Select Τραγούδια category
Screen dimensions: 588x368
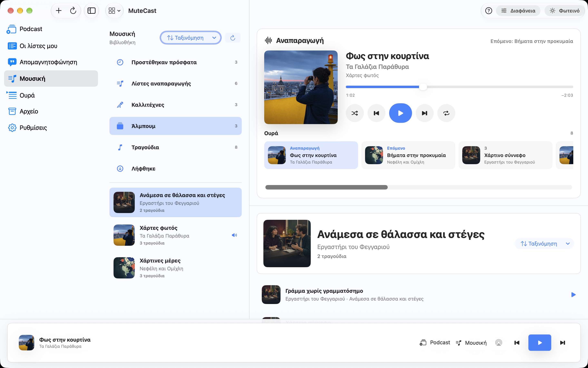(x=175, y=147)
